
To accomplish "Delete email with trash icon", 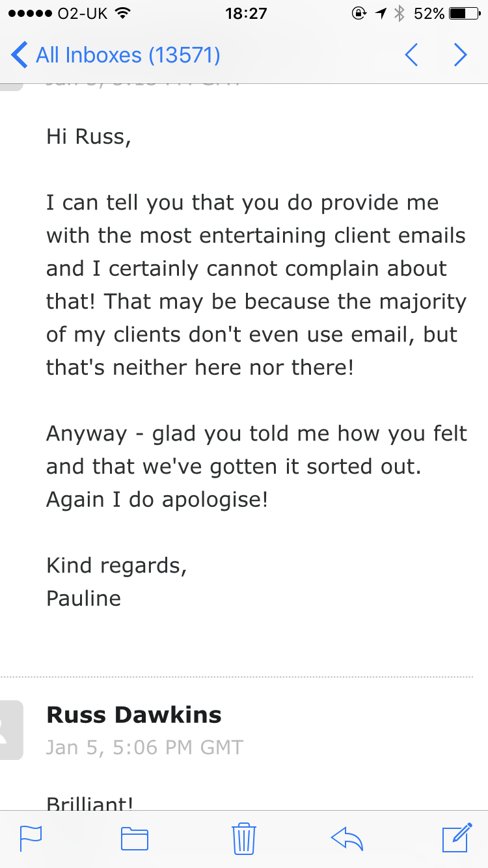I will [x=244, y=837].
